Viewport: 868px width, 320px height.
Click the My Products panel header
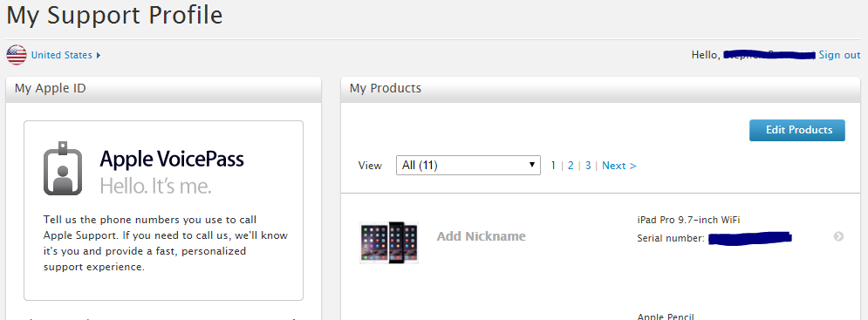click(x=601, y=89)
